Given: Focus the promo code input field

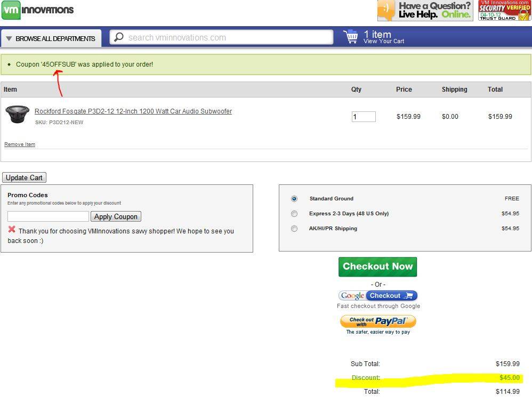Looking at the screenshot, I should click(x=48, y=216).
